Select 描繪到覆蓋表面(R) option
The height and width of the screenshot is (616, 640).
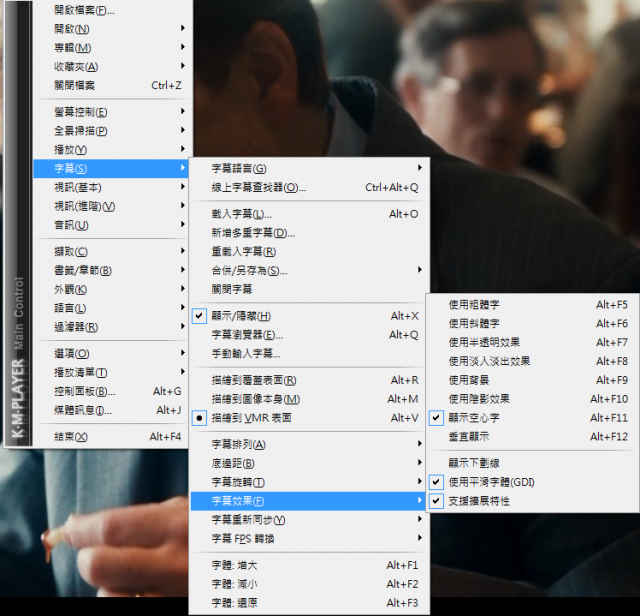pos(309,380)
